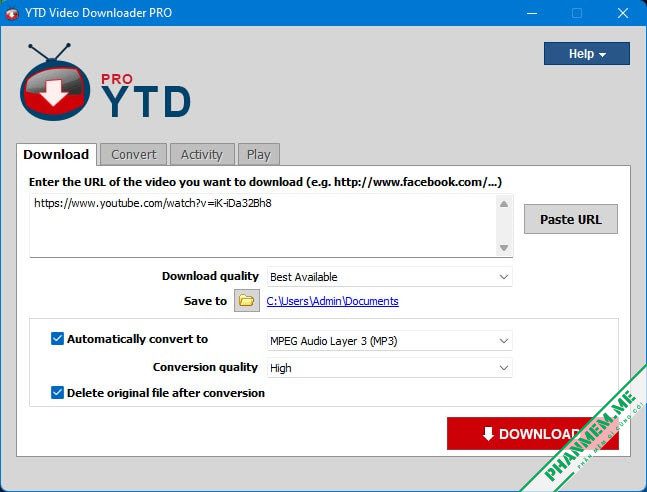The image size is (647, 492).
Task: Uncheck Delete original file after conversion
Action: click(57, 393)
